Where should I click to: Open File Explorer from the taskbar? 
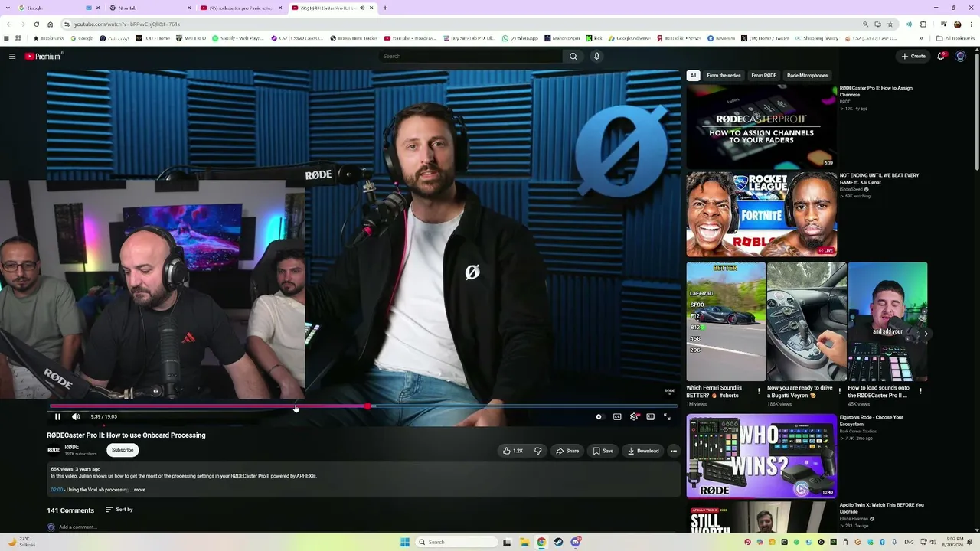[x=524, y=542]
